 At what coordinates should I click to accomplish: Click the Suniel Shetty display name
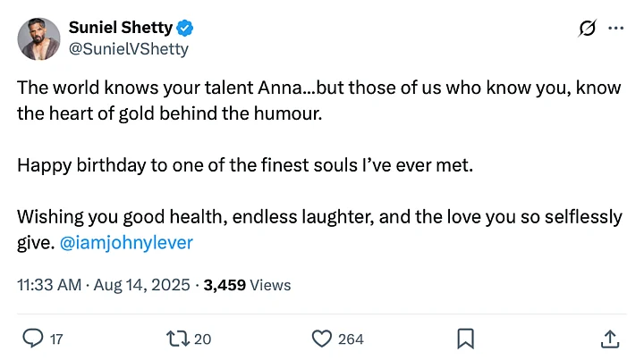[x=121, y=27]
